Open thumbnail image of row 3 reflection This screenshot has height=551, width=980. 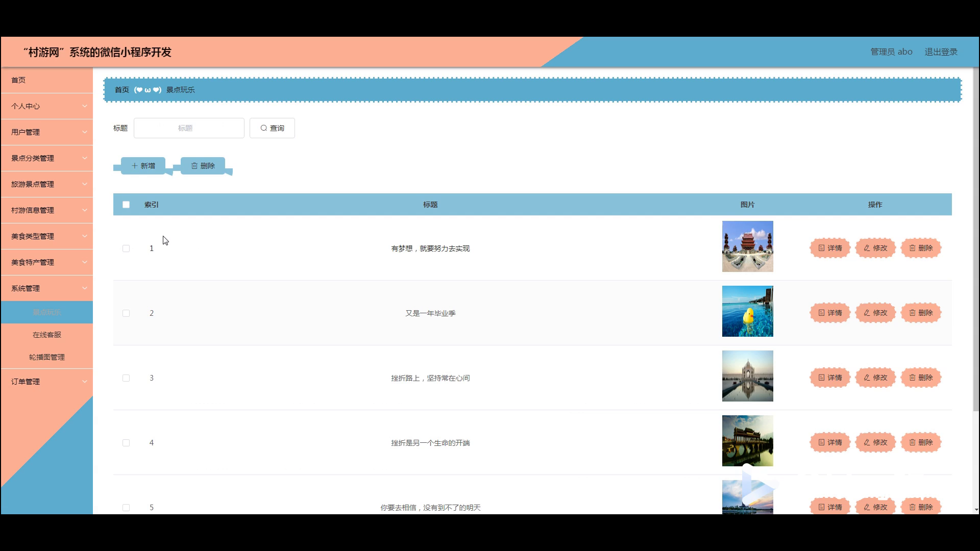747,376
